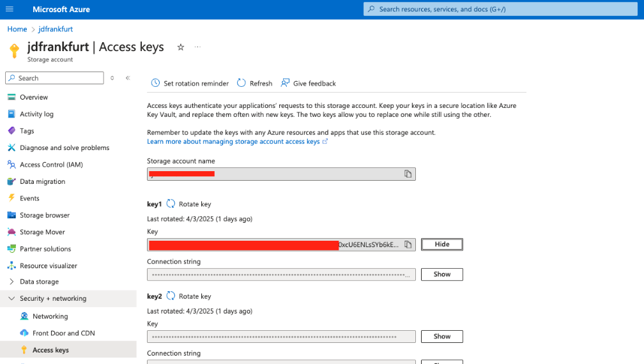Collapse the sidebar with double chevron
Screen dimensions: 644x364
128,78
